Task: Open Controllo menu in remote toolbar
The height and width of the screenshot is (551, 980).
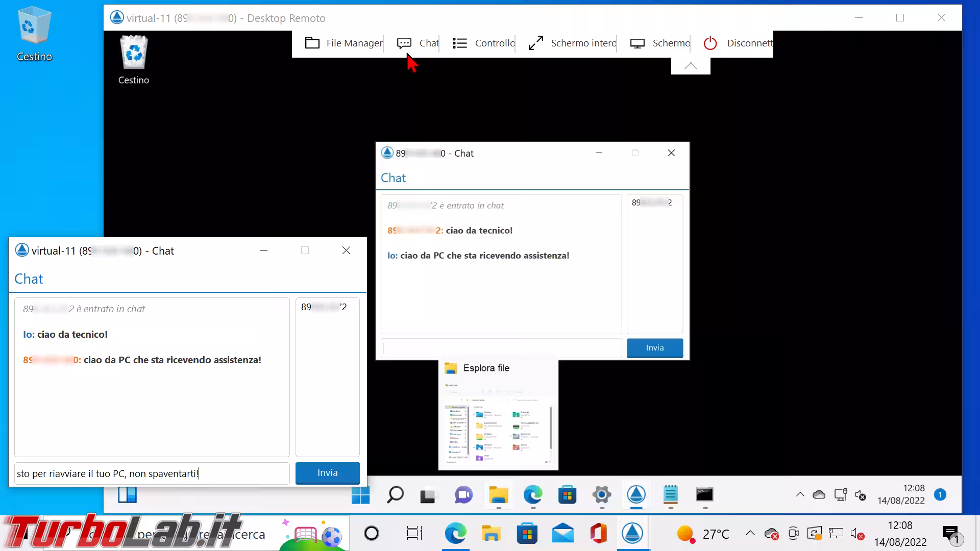Action: coord(483,43)
